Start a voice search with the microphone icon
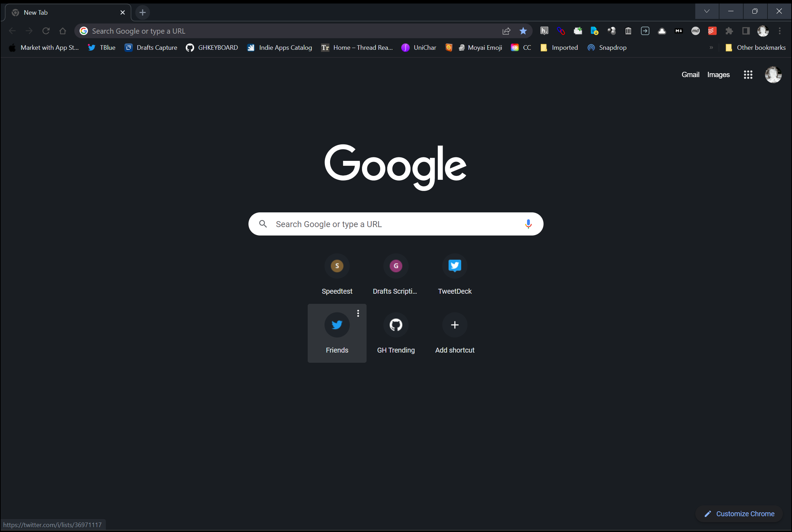The image size is (792, 532). point(528,224)
